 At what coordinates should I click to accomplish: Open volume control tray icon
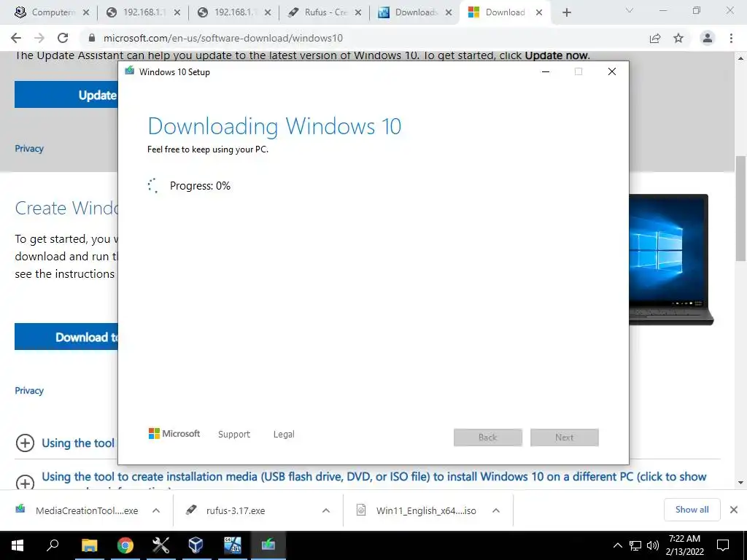[x=652, y=545]
